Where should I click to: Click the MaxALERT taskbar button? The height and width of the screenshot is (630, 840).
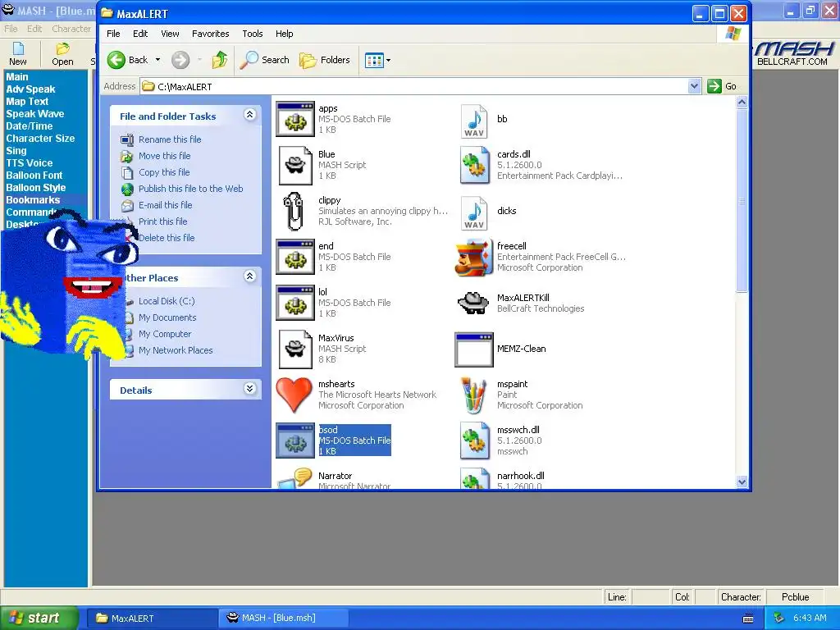coord(152,619)
